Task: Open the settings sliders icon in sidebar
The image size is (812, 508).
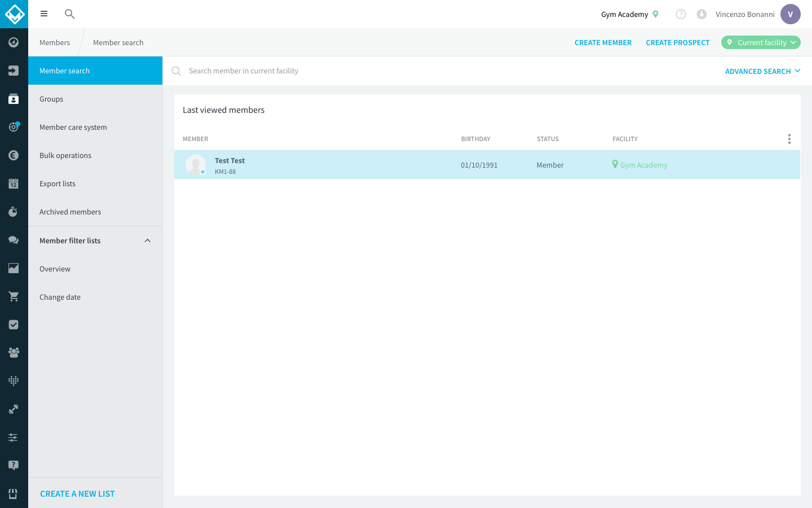Action: coord(14,437)
